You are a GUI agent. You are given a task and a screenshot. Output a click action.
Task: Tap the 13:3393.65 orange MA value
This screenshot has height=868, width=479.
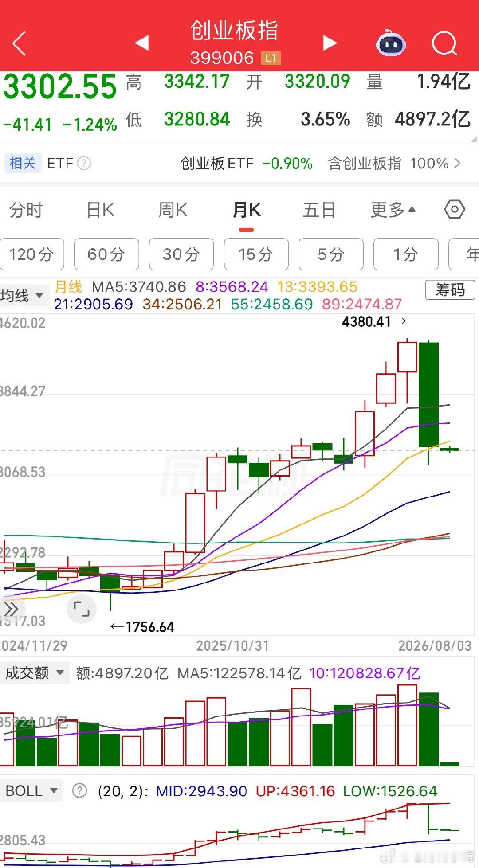pyautogui.click(x=318, y=287)
